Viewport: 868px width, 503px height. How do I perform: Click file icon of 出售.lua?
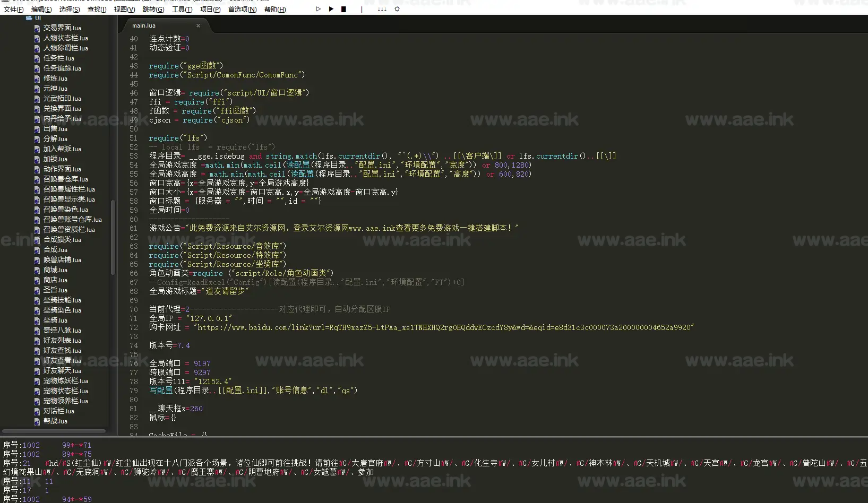coord(37,129)
